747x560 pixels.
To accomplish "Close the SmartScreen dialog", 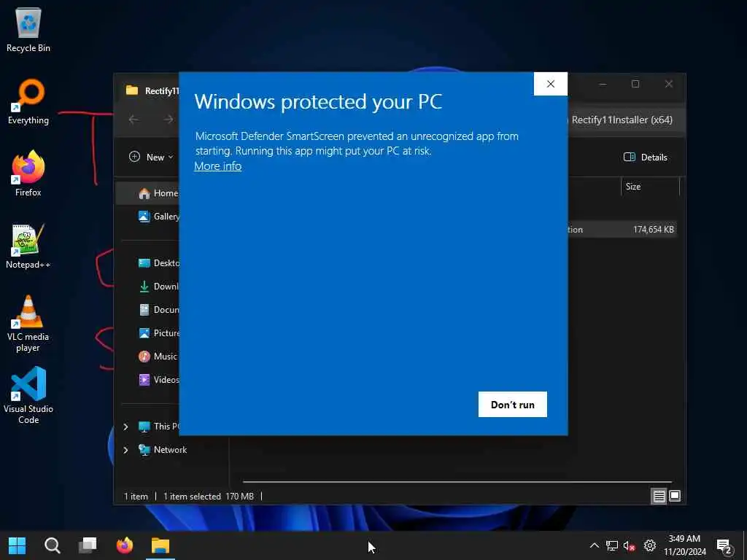I will coord(550,84).
